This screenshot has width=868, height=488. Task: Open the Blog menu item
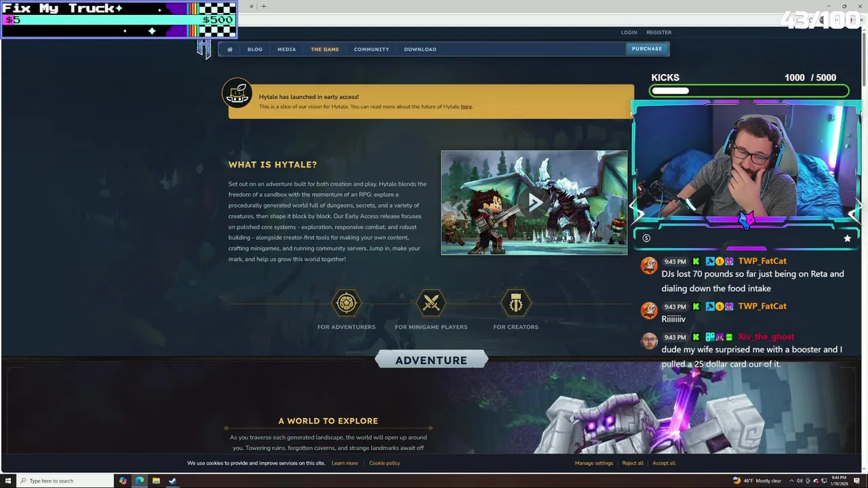pos(255,49)
